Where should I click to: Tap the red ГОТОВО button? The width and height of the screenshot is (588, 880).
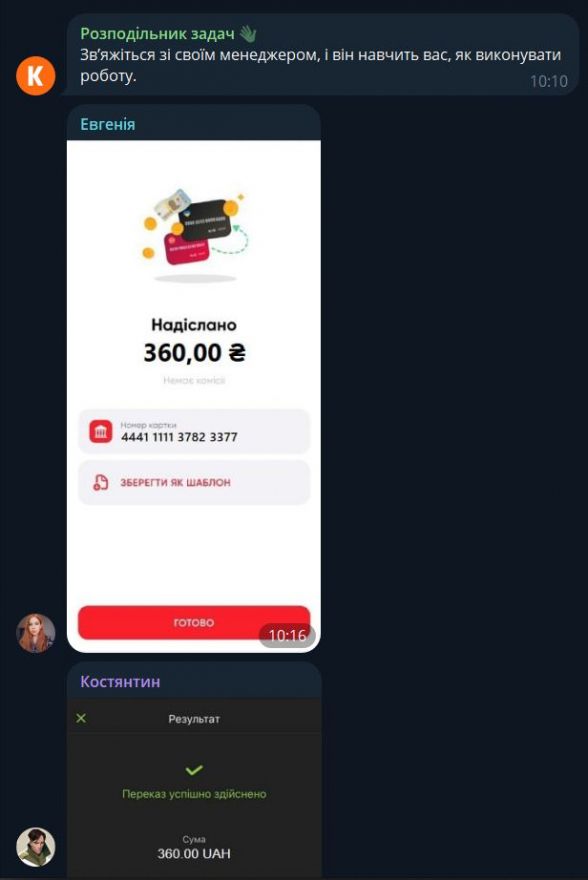click(194, 622)
